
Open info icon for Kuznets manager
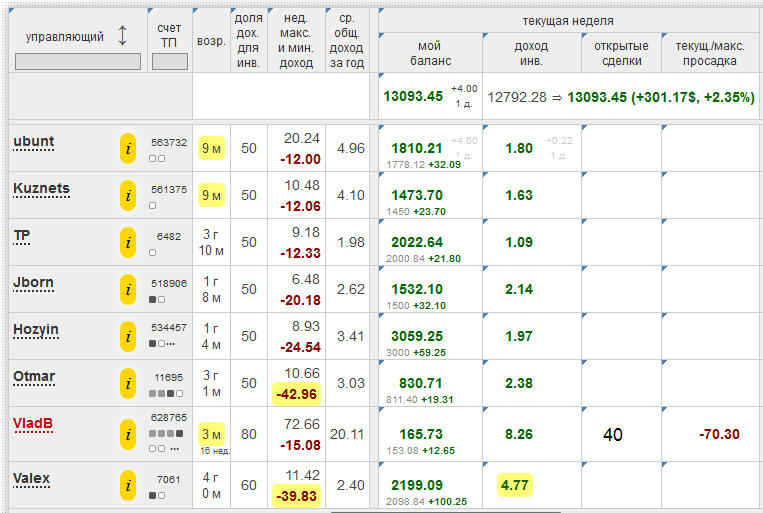pyautogui.click(x=128, y=196)
